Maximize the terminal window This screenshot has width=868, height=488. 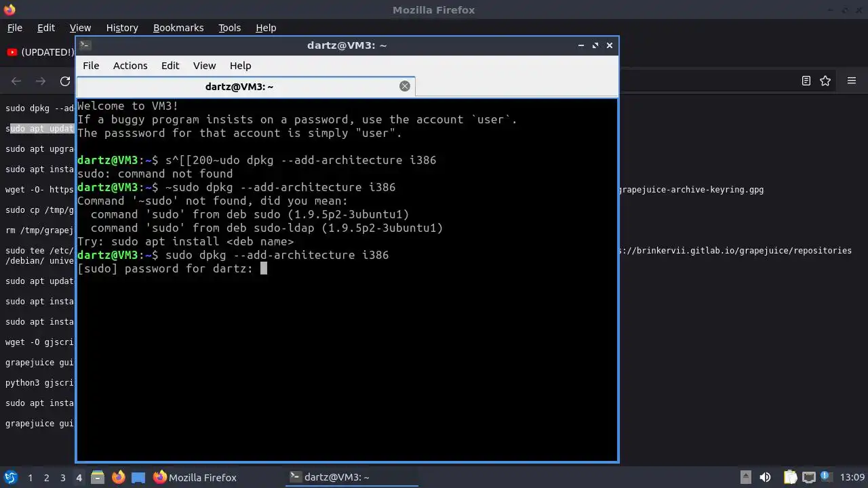(595, 45)
